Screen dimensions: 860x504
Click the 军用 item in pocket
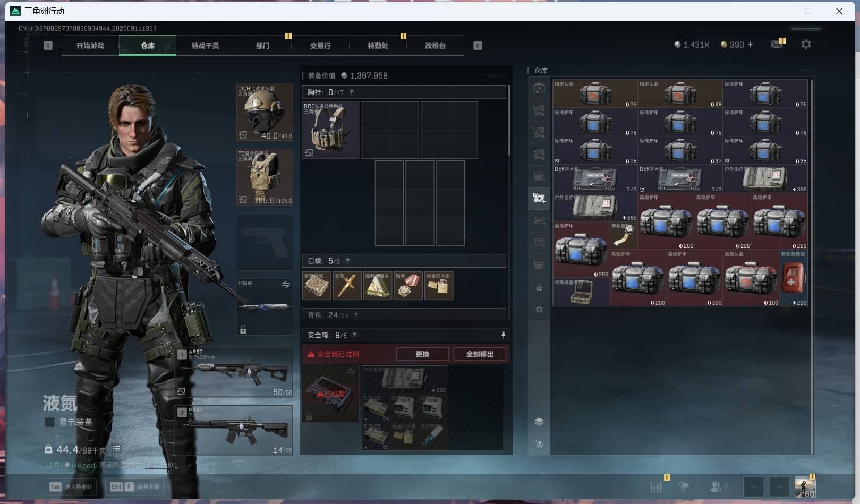click(x=317, y=286)
